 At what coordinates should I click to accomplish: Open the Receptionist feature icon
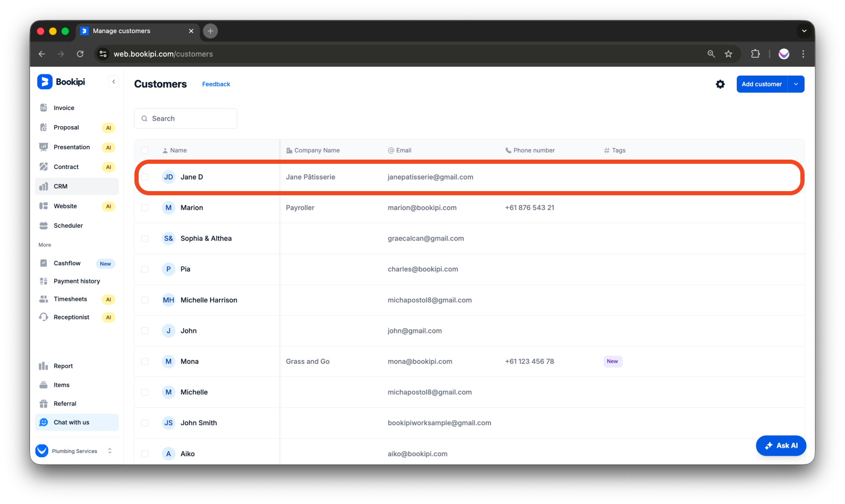[x=44, y=317]
